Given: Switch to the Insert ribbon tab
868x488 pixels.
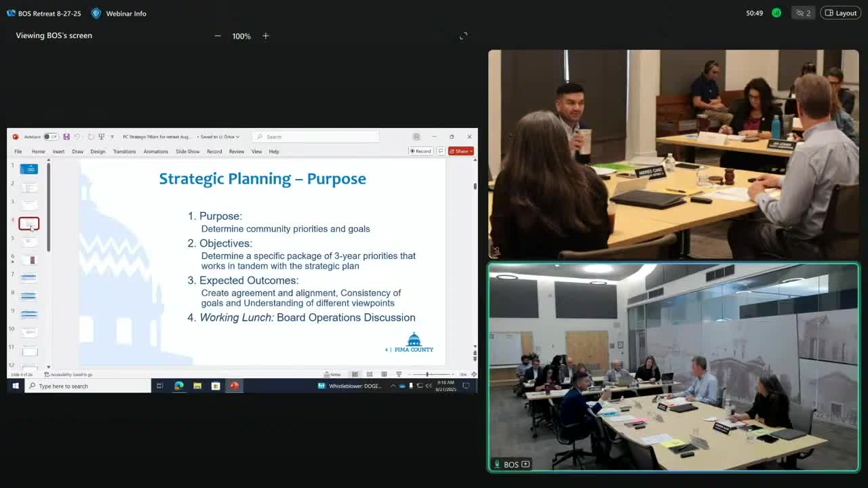Looking at the screenshot, I should 59,151.
